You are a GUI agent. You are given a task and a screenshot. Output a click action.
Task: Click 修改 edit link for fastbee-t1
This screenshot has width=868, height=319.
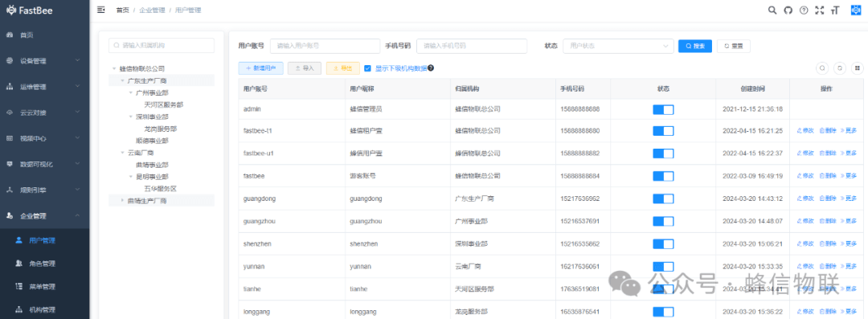(x=805, y=131)
